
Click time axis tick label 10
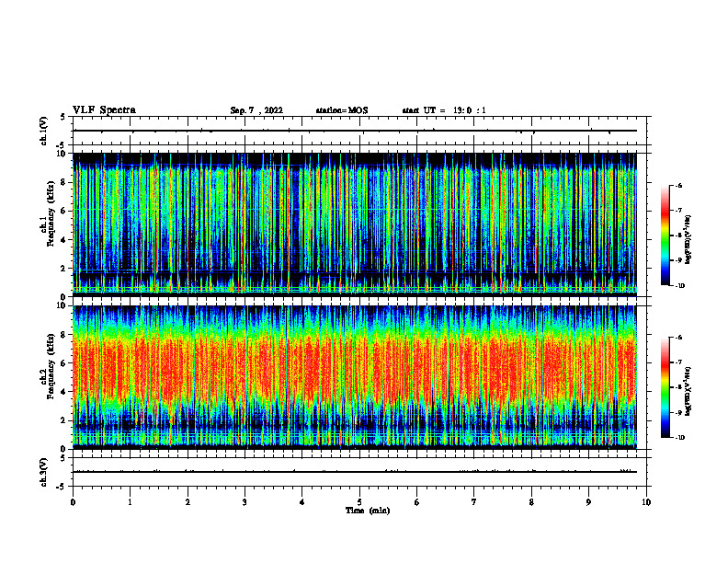(646, 502)
